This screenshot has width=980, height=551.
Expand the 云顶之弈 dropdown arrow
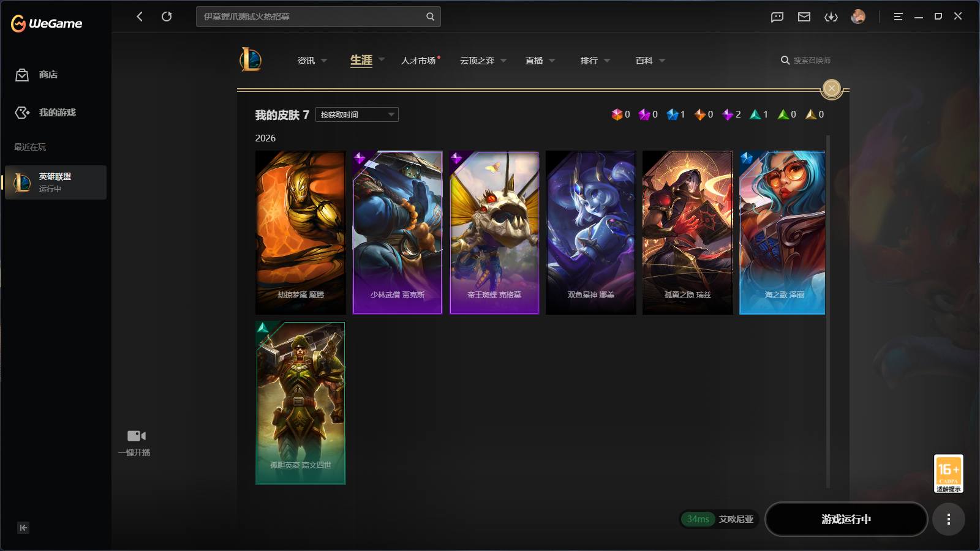point(503,61)
